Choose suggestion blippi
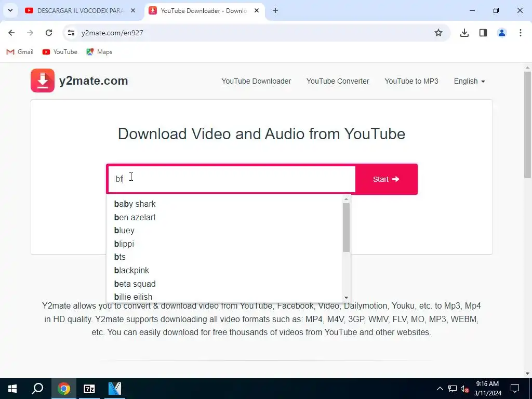The width and height of the screenshot is (532, 399). [x=224, y=244]
